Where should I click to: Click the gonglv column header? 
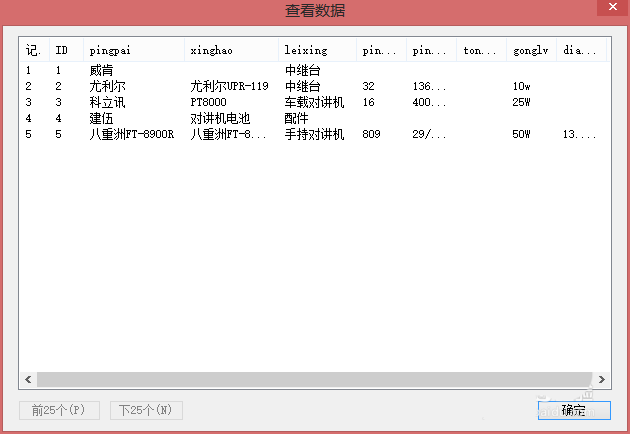coord(531,50)
